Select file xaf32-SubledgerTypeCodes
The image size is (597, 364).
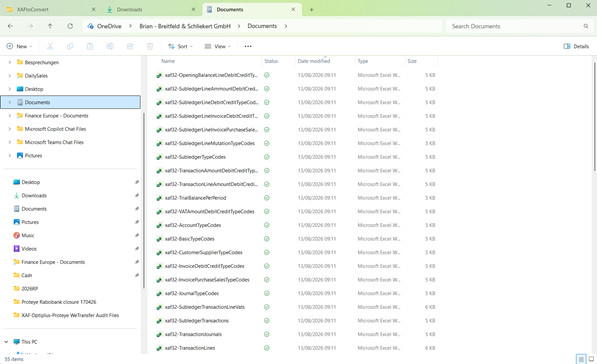point(195,157)
